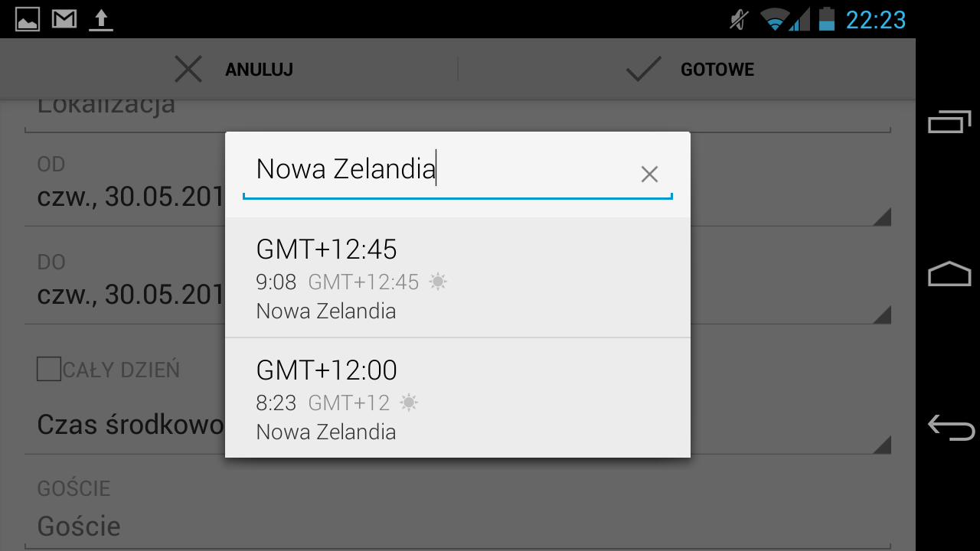Tap the battery icon in status bar
Screen dimensions: 980x551
827,19
